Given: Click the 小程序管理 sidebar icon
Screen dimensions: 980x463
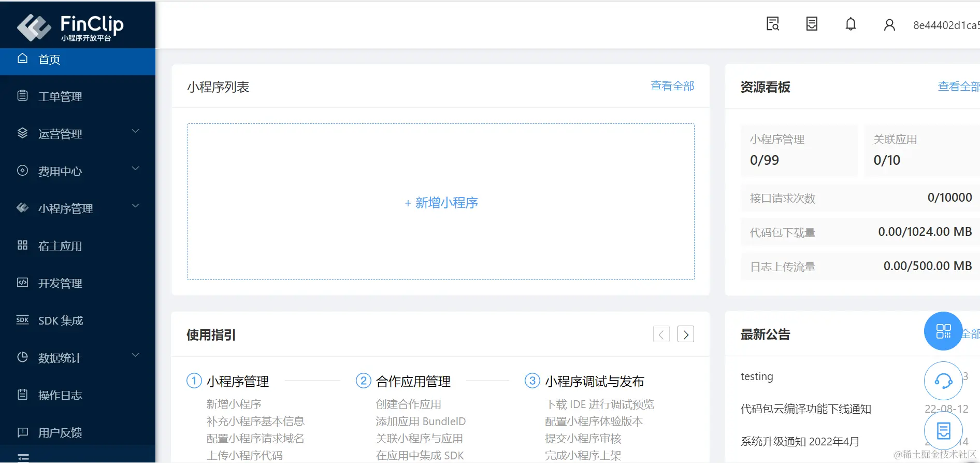Looking at the screenshot, I should [x=22, y=208].
